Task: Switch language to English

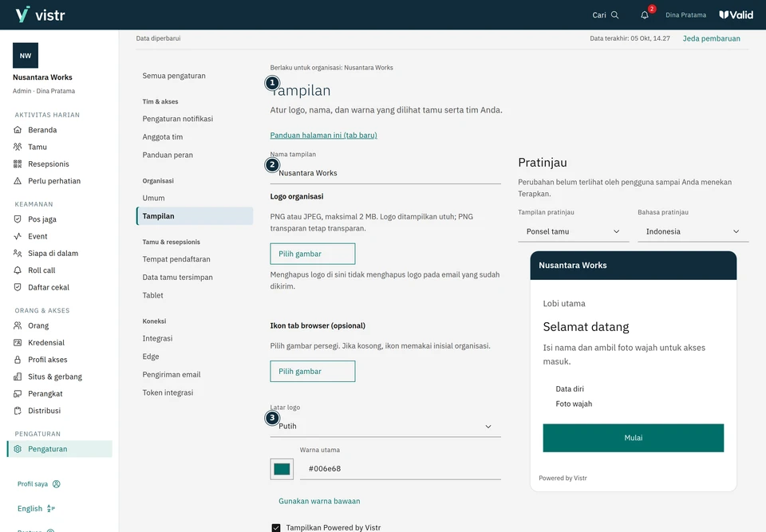Action: tap(36, 509)
